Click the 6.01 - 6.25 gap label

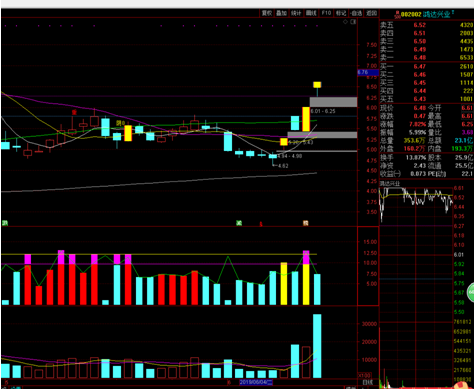323,111
